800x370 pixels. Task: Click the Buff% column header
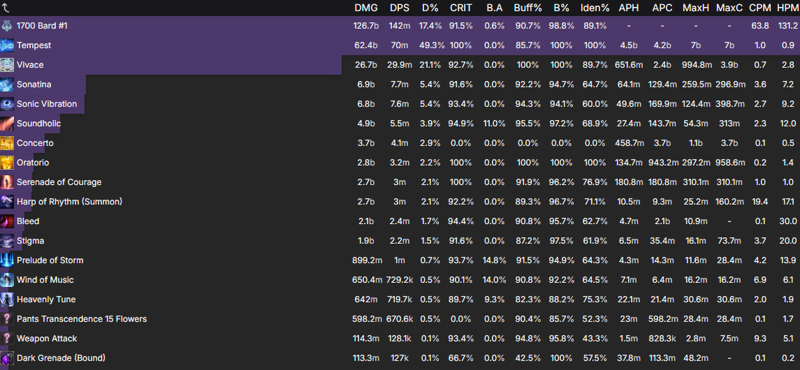point(528,8)
